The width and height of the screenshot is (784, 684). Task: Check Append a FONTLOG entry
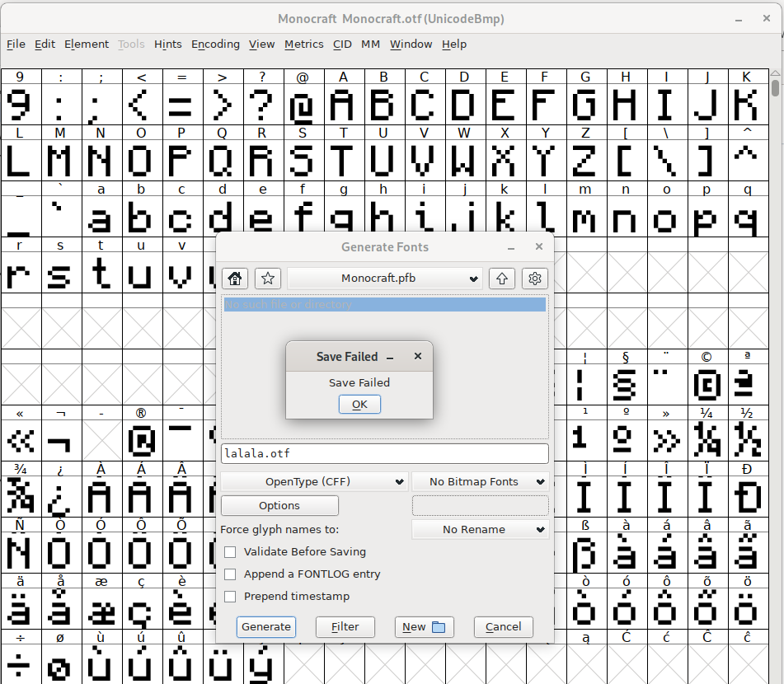pos(230,574)
